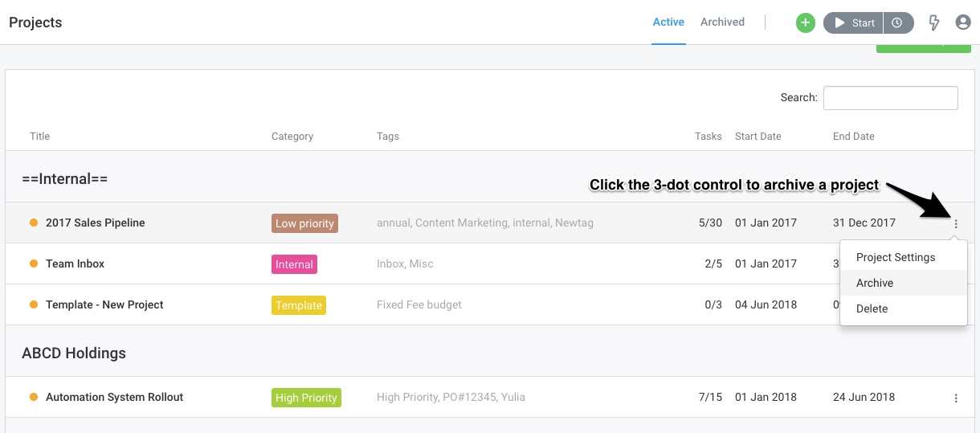The width and height of the screenshot is (980, 433).
Task: Open the clock time log icon
Action: 898,22
